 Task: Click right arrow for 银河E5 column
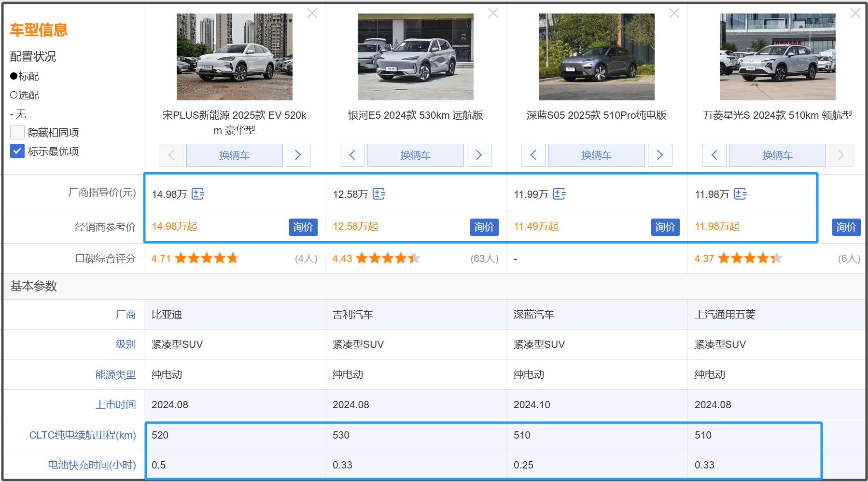point(479,155)
